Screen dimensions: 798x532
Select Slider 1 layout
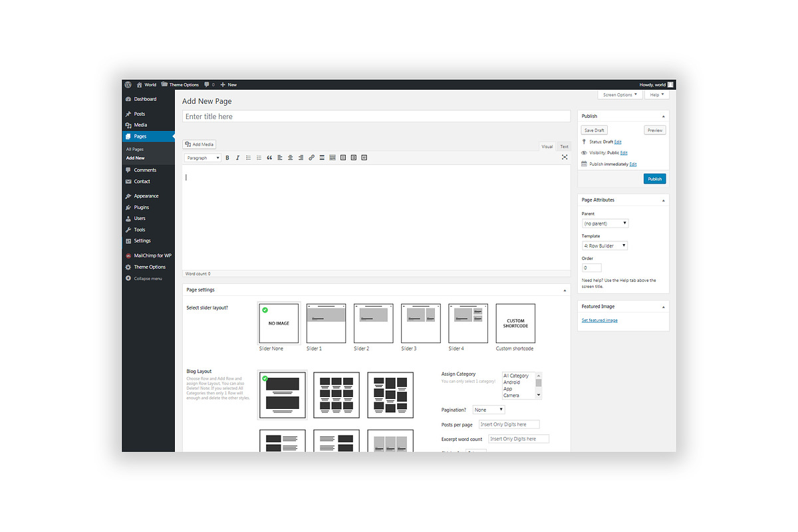tap(326, 323)
